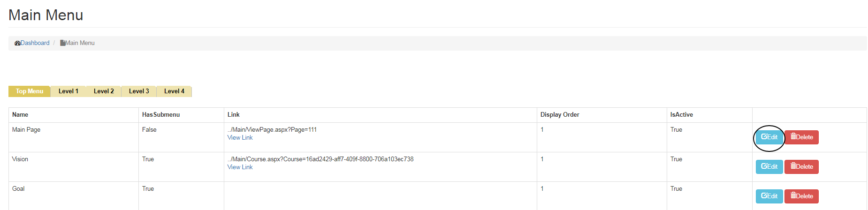Delete the Vision menu row
The width and height of the screenshot is (868, 210).
[x=801, y=167]
